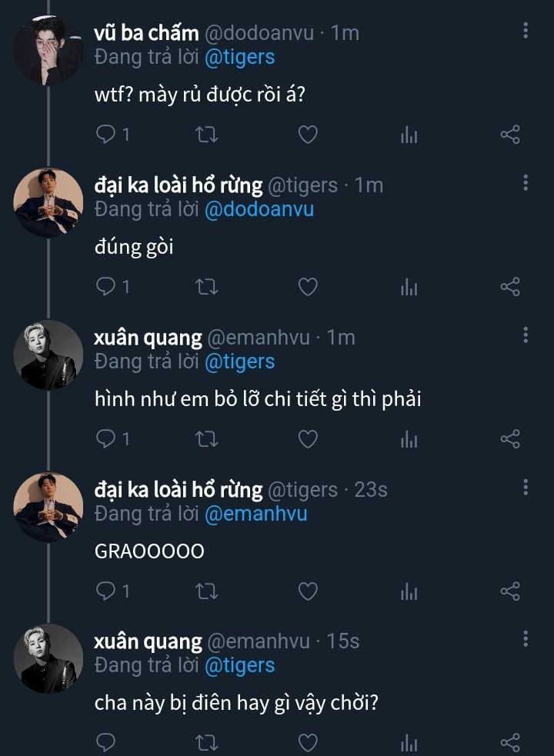Open the @tigers mention in vũ ba chấm's reply
The height and width of the screenshot is (756, 554).
pos(239,57)
